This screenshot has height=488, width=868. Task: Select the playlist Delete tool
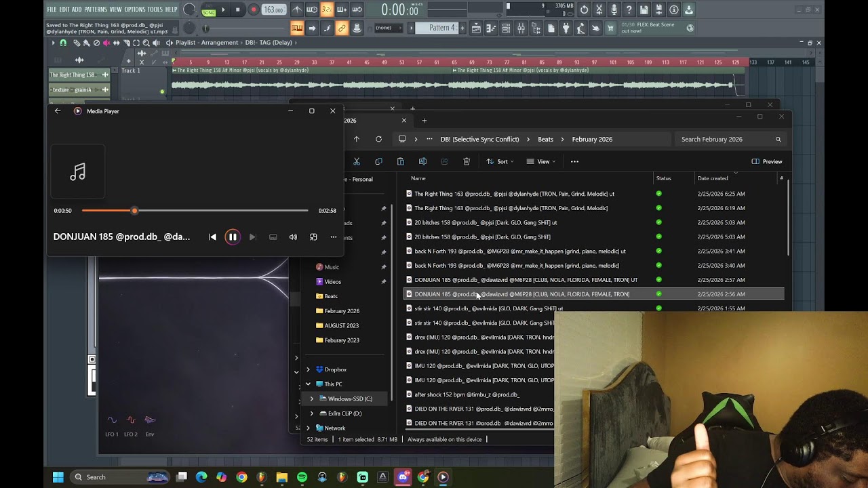[x=96, y=43]
